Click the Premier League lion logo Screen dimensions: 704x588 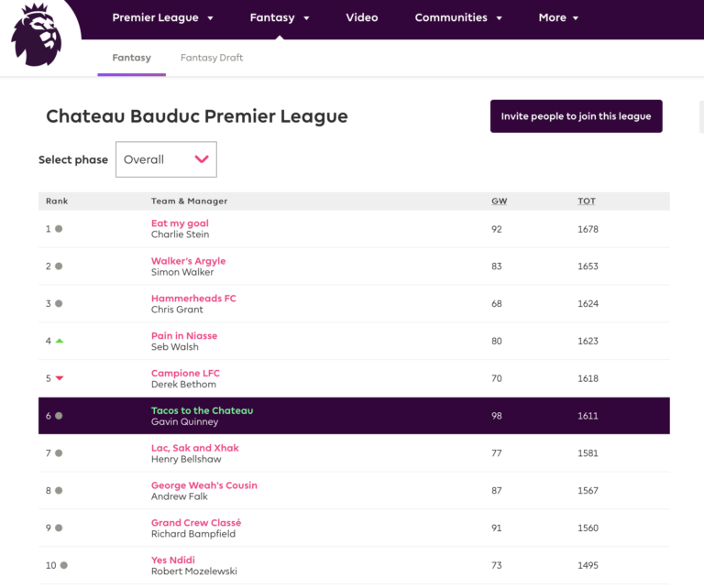pos(36,35)
